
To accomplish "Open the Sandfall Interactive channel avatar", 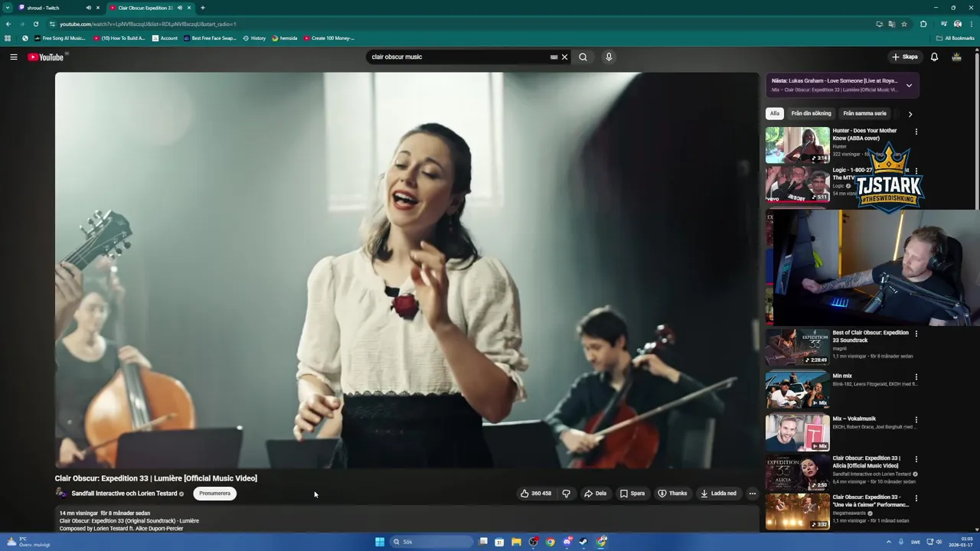I will pyautogui.click(x=61, y=494).
